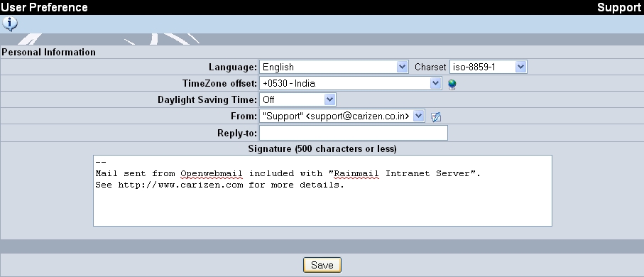This screenshot has height=277, width=644.
Task: Click the globe timezone map icon
Action: coord(452,85)
